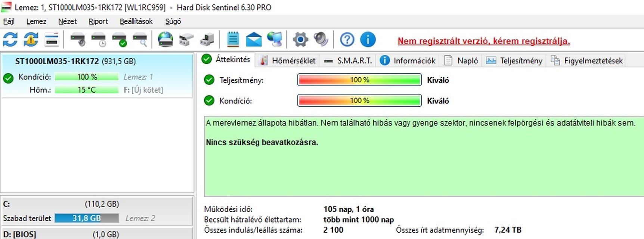Image resolution: width=644 pixels, height=239 pixels.
Task: Click the window panel layout toolbar icon
Action: [52, 39]
